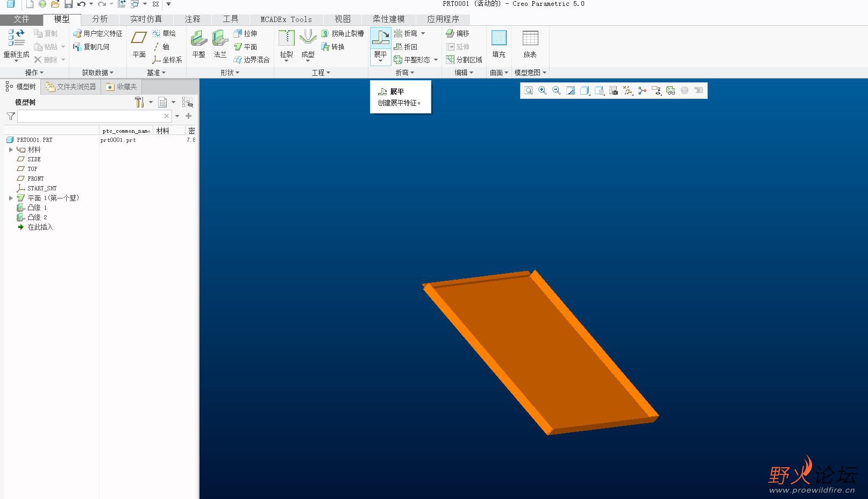Select the FRONT datum plane in tree
This screenshot has height=499, width=868.
31,179
